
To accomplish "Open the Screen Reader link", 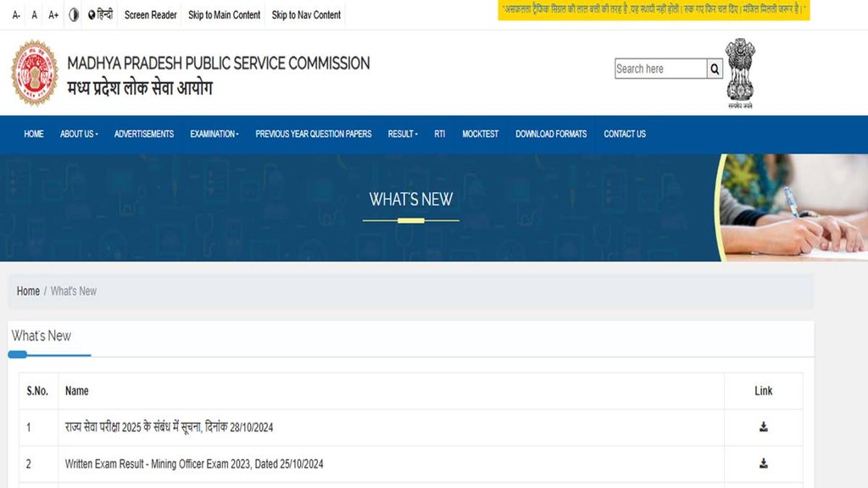I will pyautogui.click(x=151, y=15).
